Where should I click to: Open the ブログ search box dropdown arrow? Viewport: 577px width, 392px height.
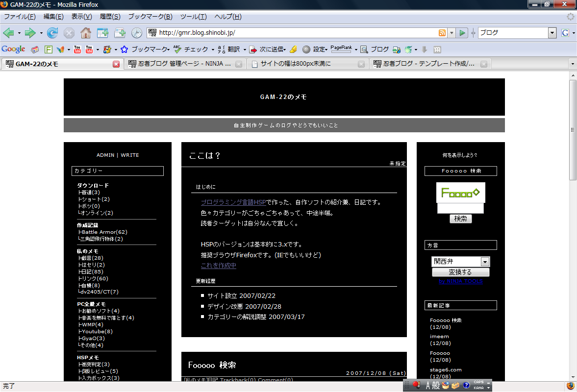point(552,33)
